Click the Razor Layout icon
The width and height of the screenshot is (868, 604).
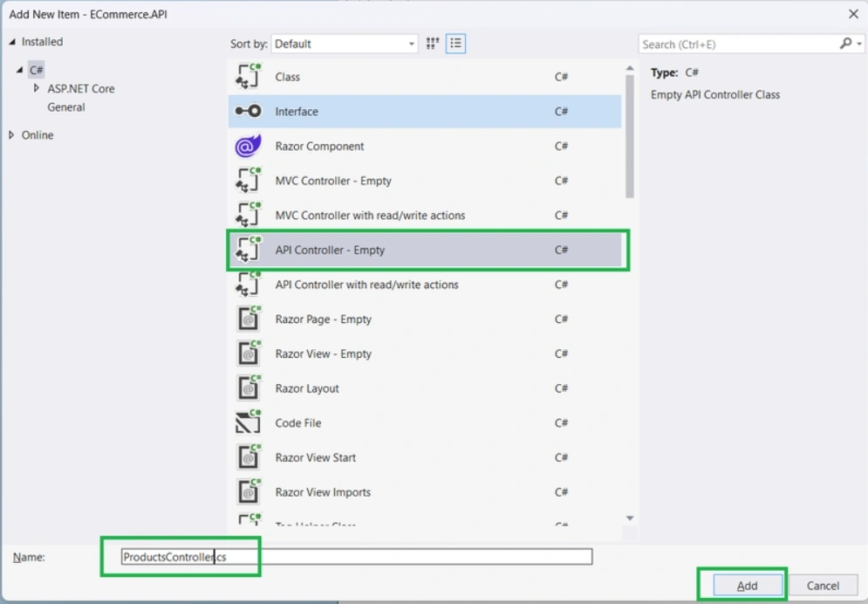248,388
